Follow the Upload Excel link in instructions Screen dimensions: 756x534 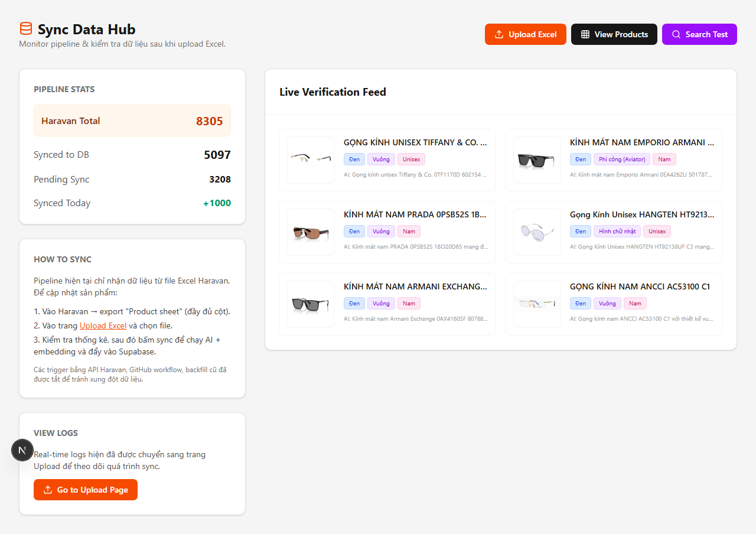tap(103, 325)
